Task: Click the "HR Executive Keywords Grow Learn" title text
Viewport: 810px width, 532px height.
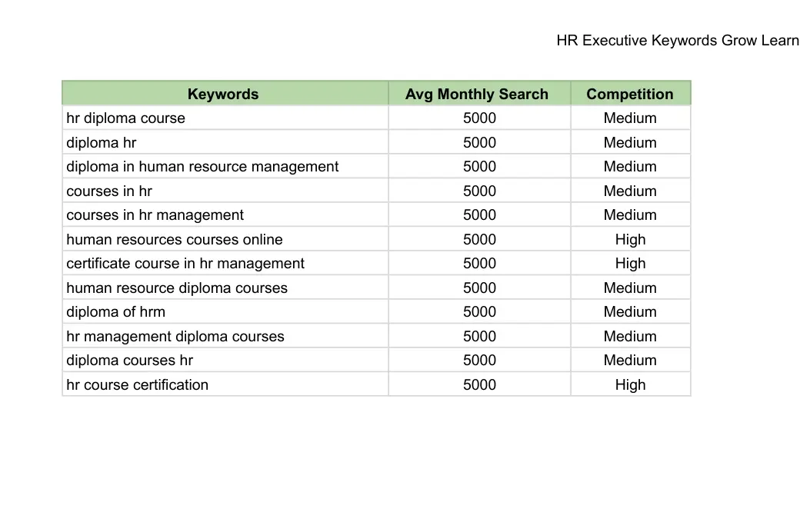Action: (x=677, y=41)
